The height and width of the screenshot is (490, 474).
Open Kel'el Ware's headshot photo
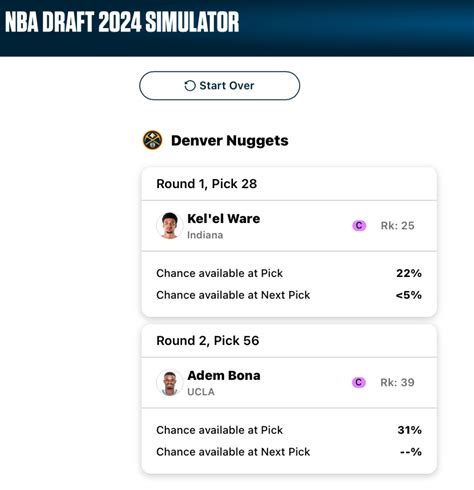click(x=170, y=226)
